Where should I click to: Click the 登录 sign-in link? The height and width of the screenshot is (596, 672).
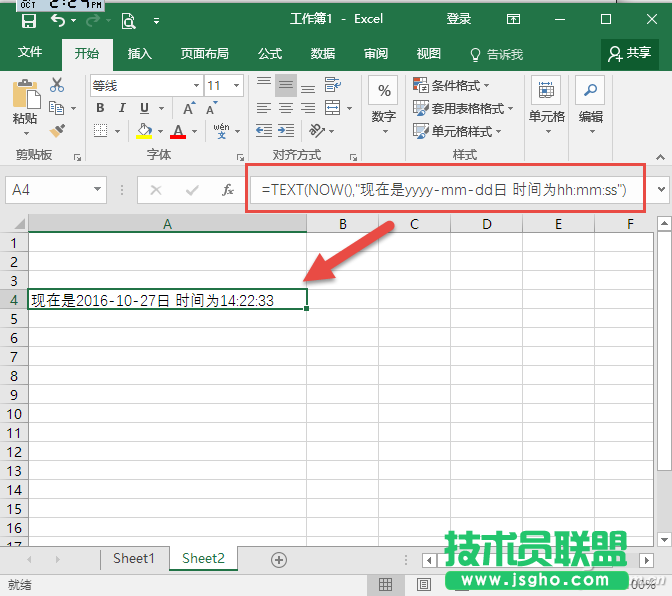click(458, 19)
